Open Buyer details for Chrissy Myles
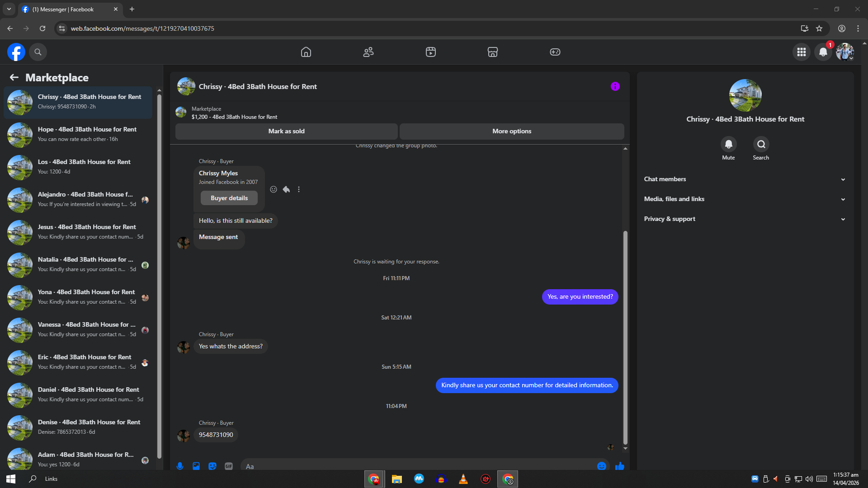868x488 pixels. 229,198
